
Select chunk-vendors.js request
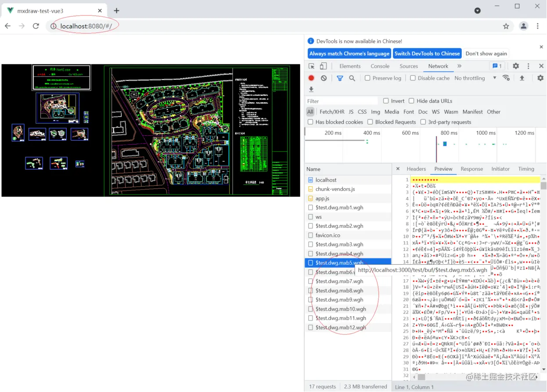348,189
